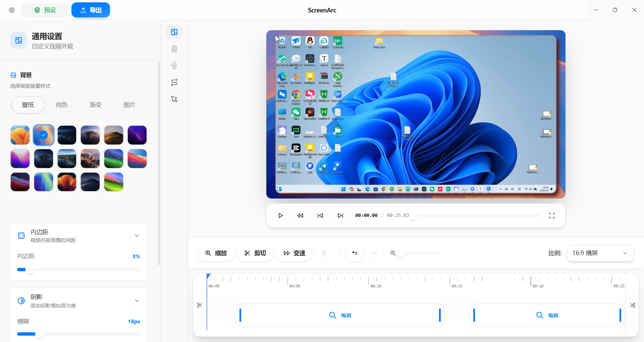Select the Sierra mountain peak wallpaper
Image resolution: width=644 pixels, height=342 pixels.
(90, 159)
